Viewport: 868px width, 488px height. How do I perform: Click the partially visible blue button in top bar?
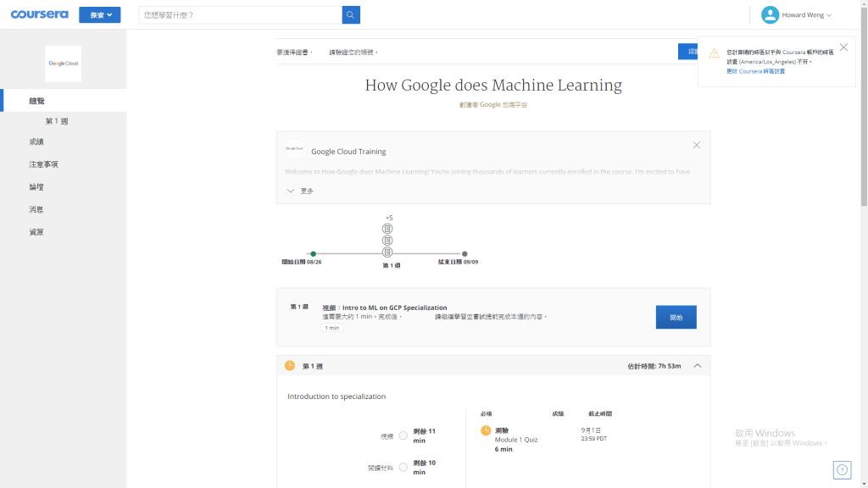point(688,52)
